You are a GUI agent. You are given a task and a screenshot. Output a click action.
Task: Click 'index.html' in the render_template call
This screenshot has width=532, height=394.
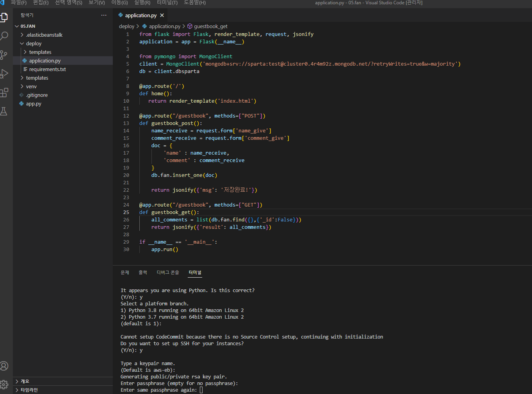point(235,101)
